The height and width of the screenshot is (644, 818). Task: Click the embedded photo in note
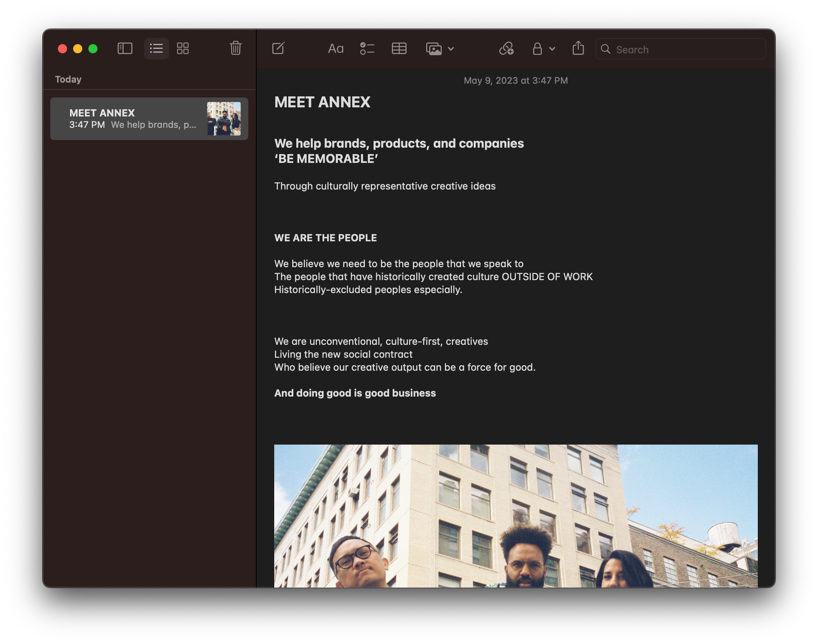coord(516,516)
